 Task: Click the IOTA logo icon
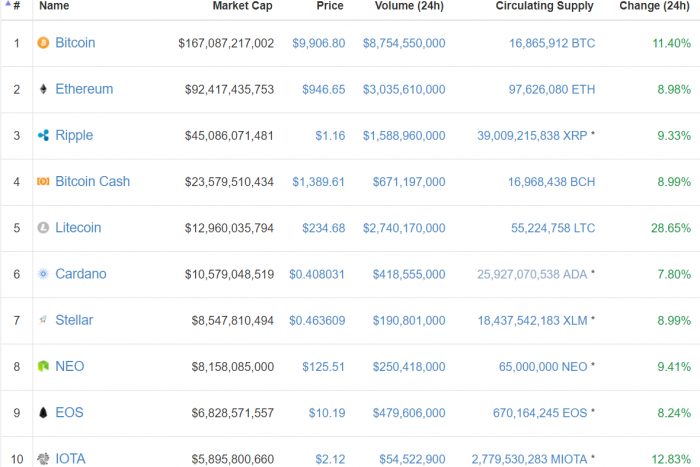tap(43, 459)
